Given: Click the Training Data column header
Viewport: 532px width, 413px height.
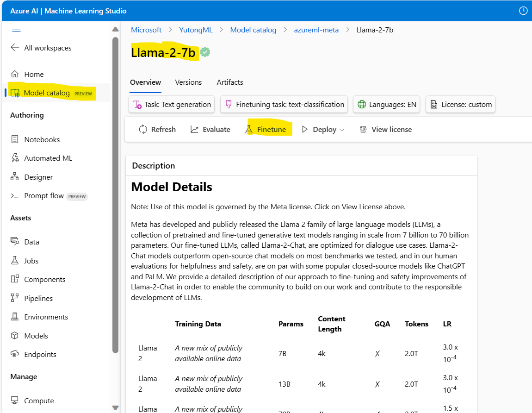Looking at the screenshot, I should point(198,324).
